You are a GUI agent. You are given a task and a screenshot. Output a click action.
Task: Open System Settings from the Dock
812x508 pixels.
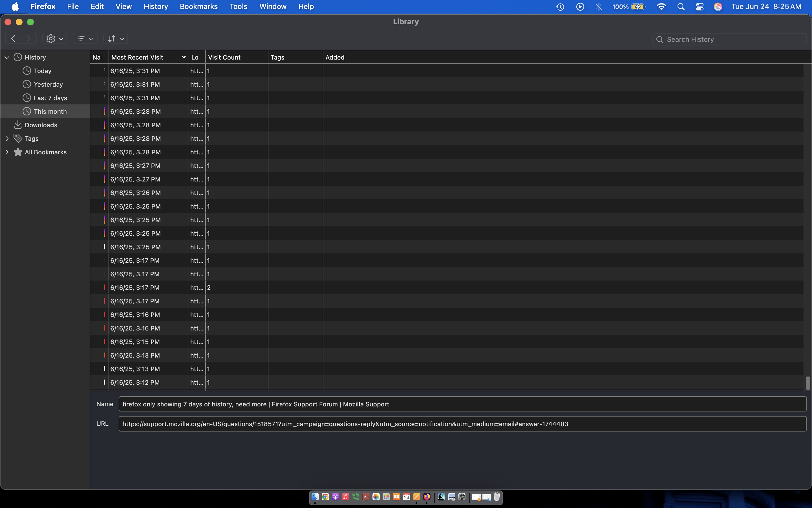coord(462,497)
